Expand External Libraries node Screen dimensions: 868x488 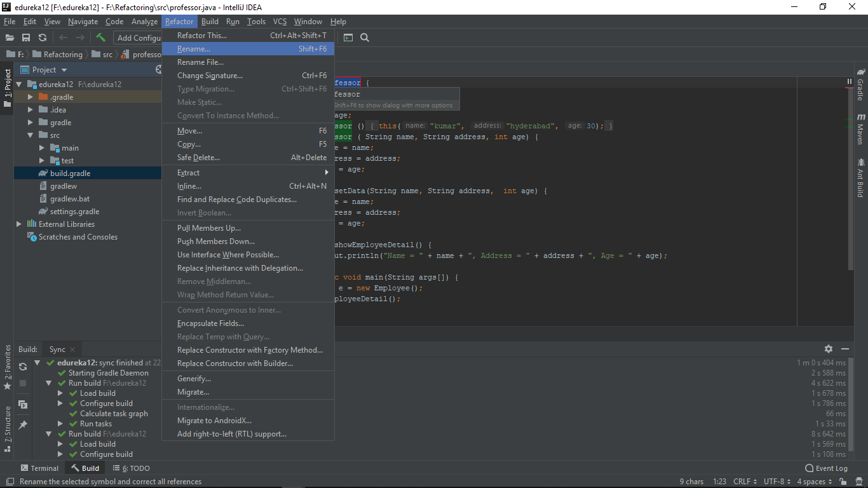pyautogui.click(x=18, y=224)
